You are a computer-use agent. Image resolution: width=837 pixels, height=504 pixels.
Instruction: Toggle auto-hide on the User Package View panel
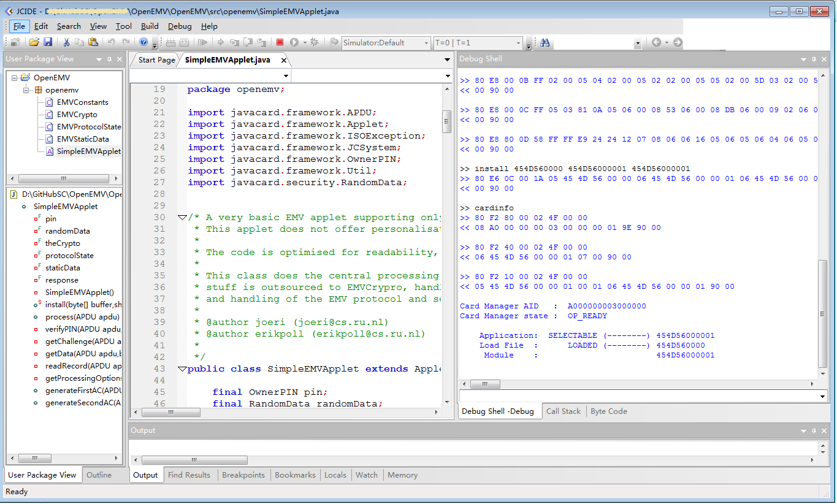click(x=109, y=59)
